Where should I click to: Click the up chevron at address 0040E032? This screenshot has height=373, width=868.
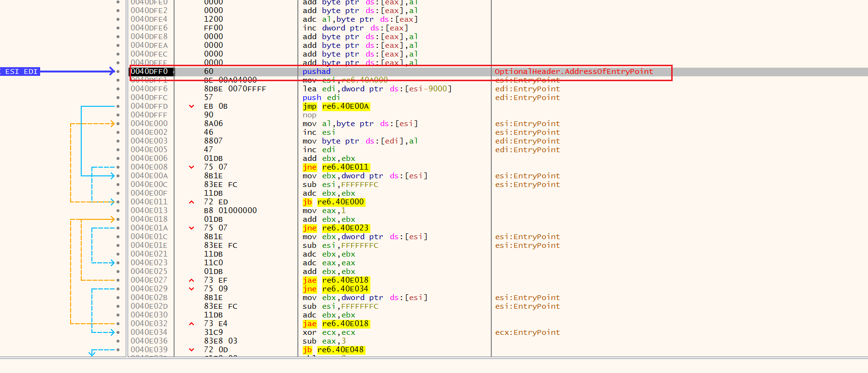click(x=191, y=324)
